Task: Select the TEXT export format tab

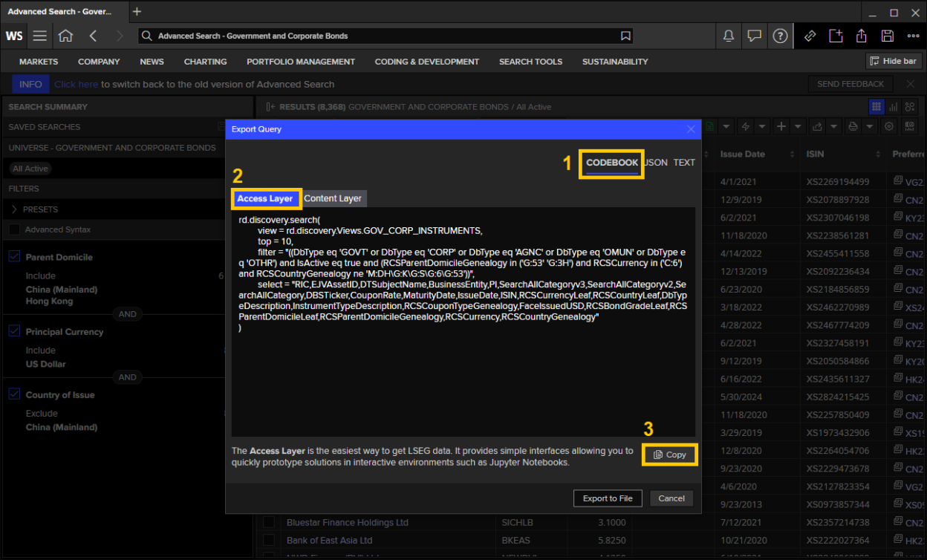Action: click(x=684, y=163)
